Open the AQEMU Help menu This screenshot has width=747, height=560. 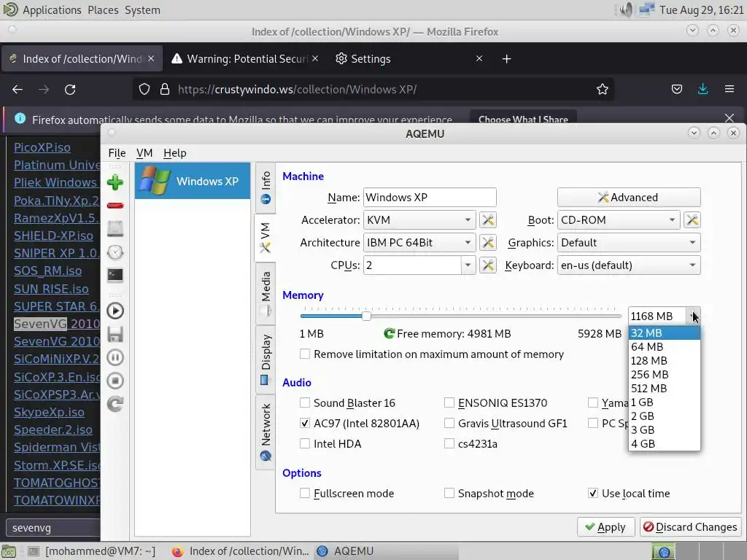[175, 153]
